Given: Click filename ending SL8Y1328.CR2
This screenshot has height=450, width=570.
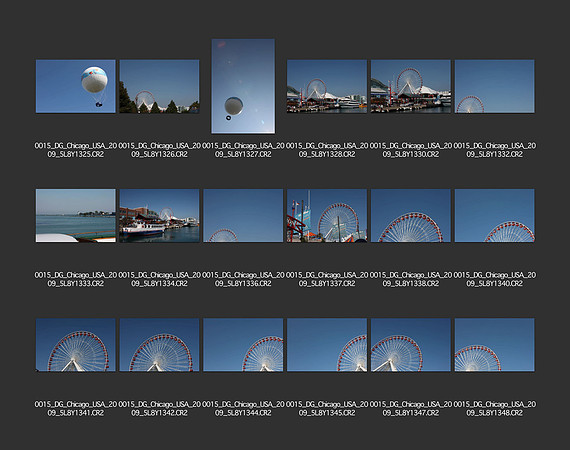Looking at the screenshot, I should pos(327,150).
